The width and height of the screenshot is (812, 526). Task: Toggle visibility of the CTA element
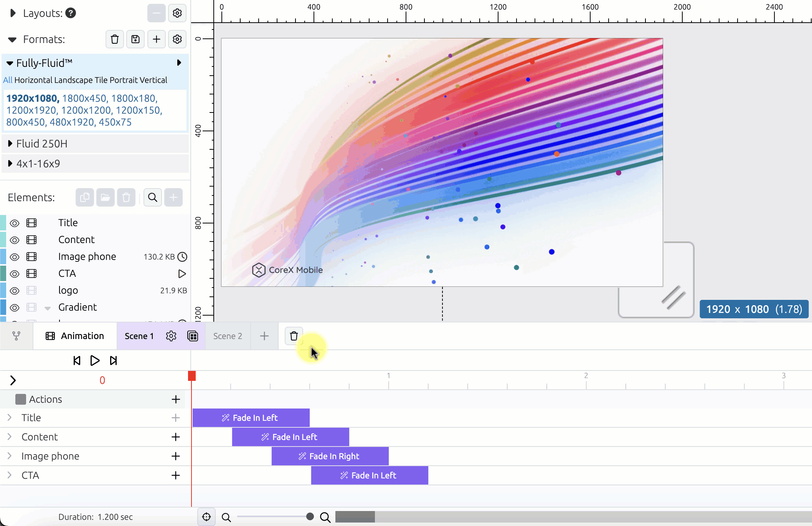(15, 274)
